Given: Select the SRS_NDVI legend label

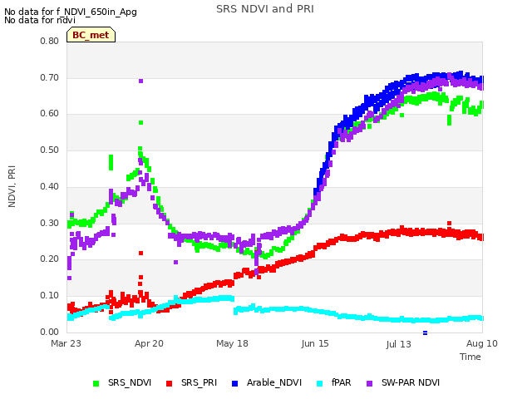Looking at the screenshot, I should [x=130, y=382].
